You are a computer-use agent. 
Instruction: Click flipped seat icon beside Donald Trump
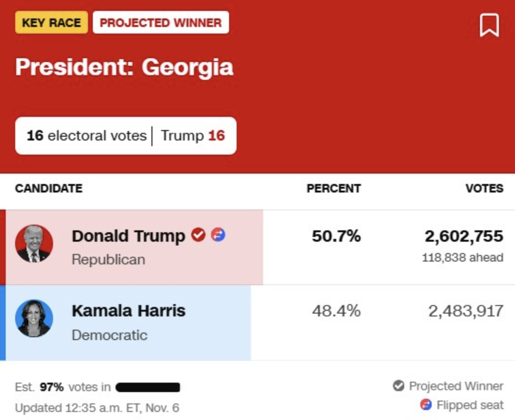coord(218,235)
